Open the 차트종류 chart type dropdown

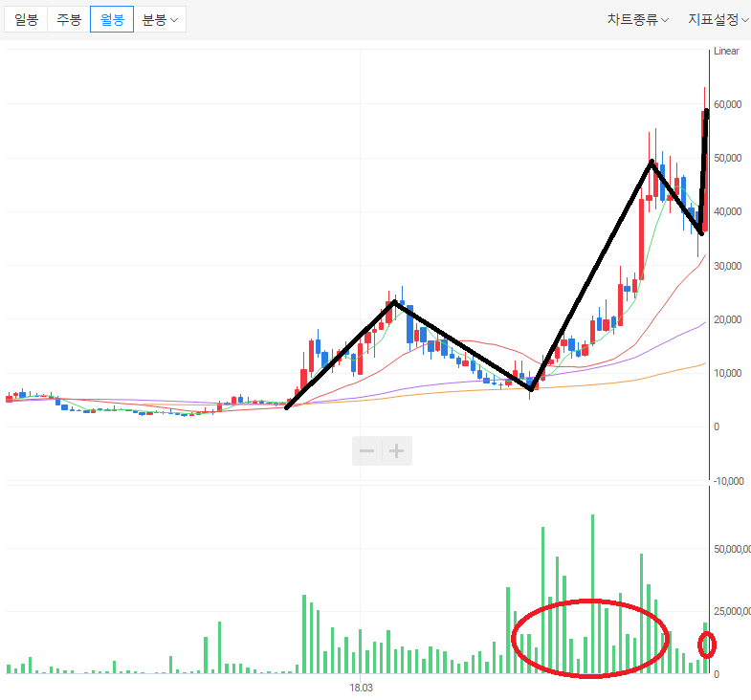638,20
